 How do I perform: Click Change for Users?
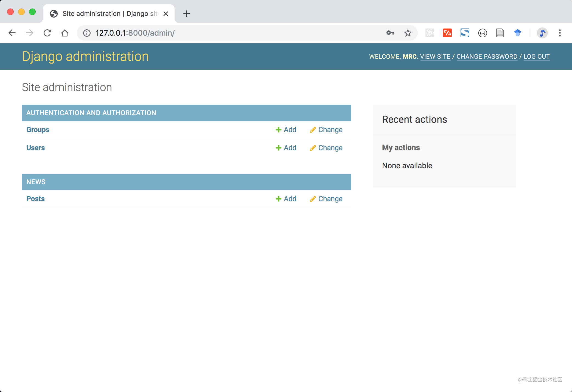[326, 148]
